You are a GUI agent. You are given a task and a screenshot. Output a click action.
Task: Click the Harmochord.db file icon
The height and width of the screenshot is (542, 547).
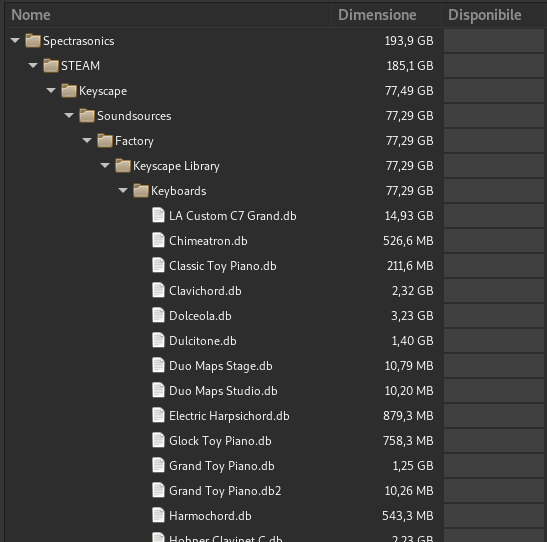tap(158, 515)
